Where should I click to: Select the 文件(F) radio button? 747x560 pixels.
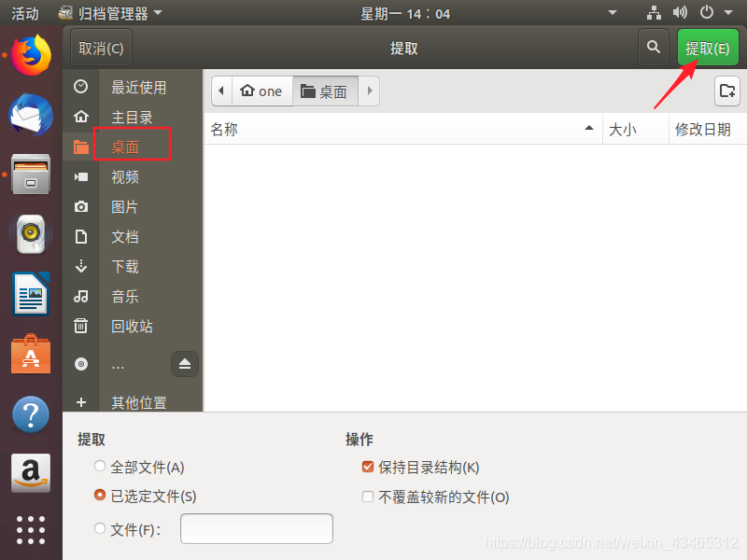pyautogui.click(x=100, y=528)
